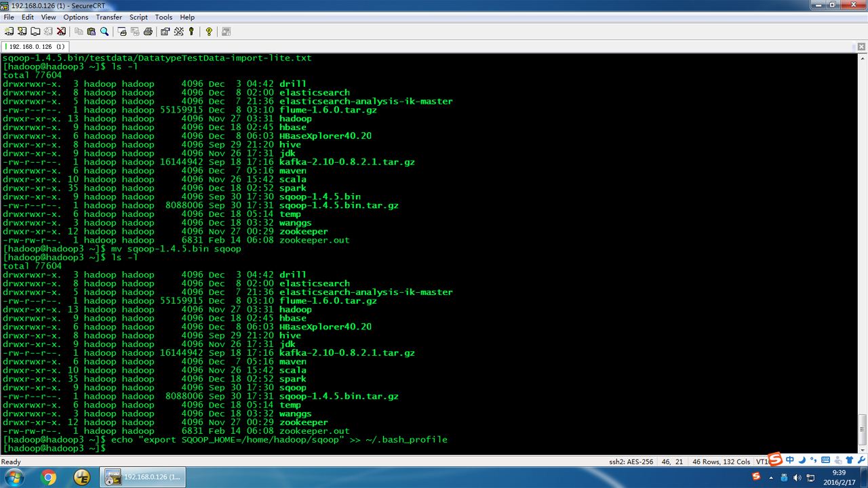Click the Sogou S logo on IME bar
Screen dimensions: 868x488
pos(776,459)
